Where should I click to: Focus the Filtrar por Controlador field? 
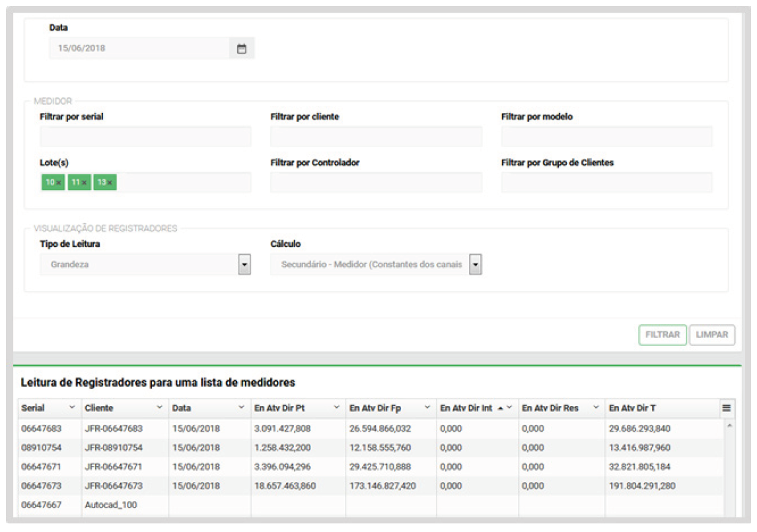[376, 183]
